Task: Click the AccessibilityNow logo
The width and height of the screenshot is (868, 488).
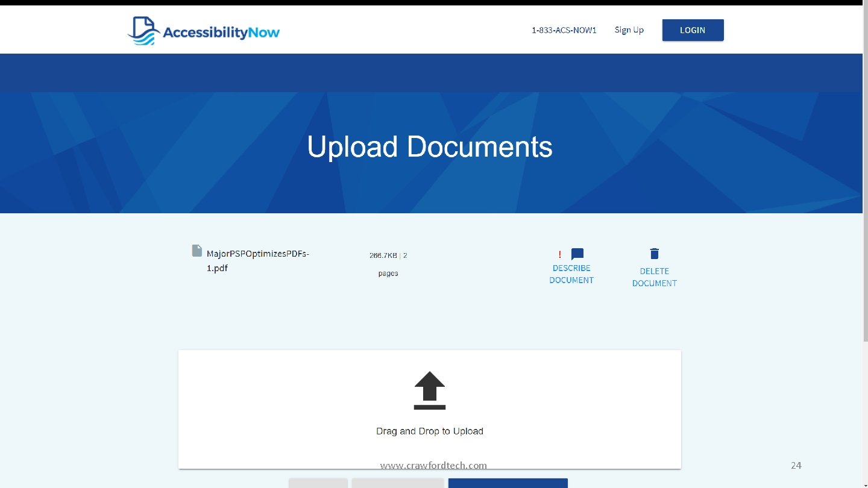Action: (204, 31)
